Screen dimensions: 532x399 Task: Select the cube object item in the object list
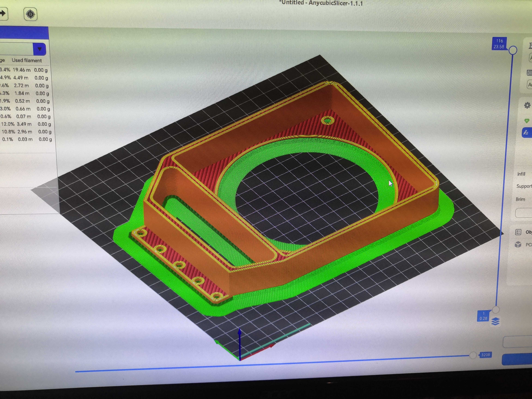pyautogui.click(x=523, y=245)
